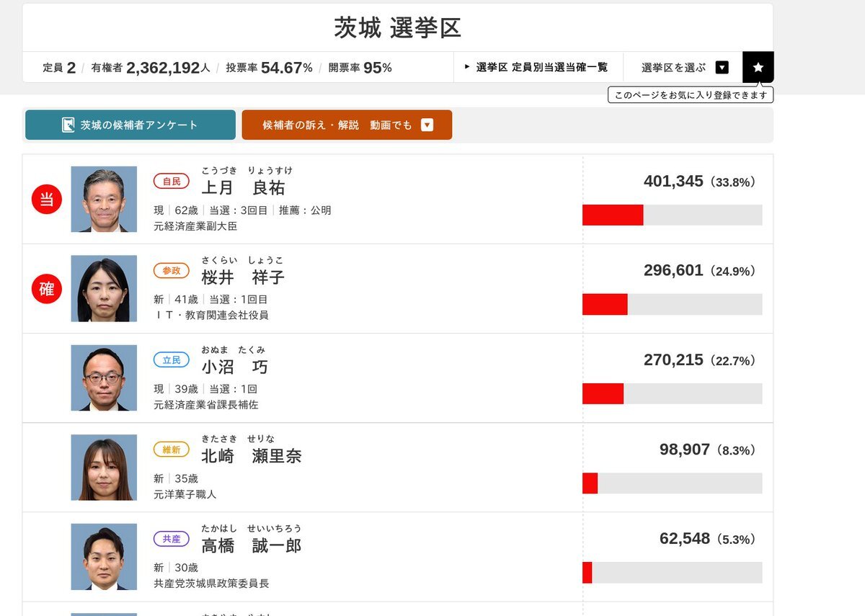This screenshot has width=865, height=616.
Task: Click the 共産 party tag
Action: pos(172,539)
